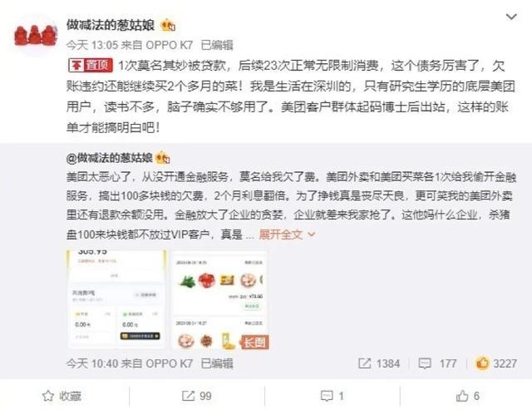The image size is (532, 410).
Task: Like the quoted post with 3227 likes
Action: [496, 363]
